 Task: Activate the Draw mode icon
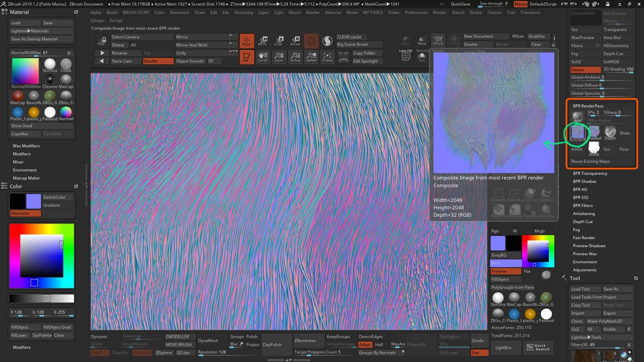pos(247,41)
